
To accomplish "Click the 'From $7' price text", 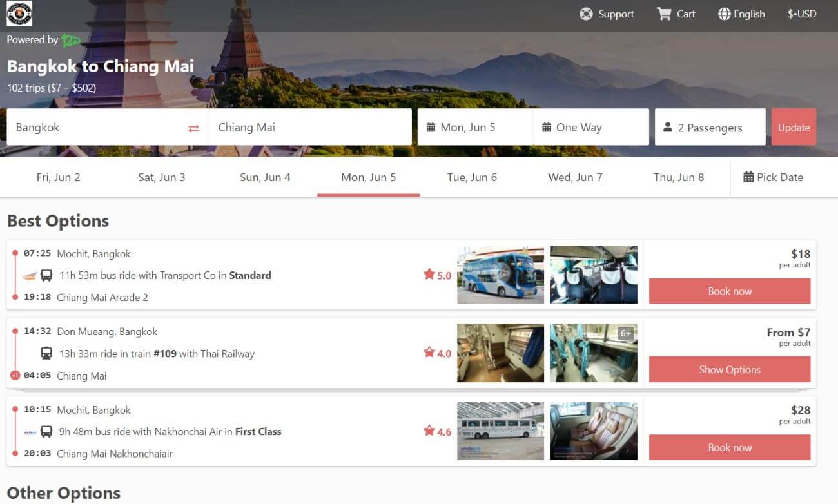I will [788, 333].
